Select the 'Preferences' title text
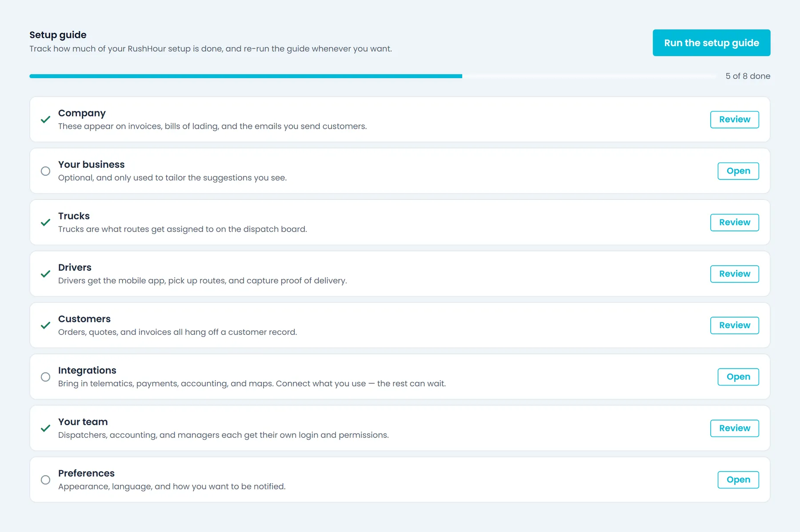 pos(86,473)
